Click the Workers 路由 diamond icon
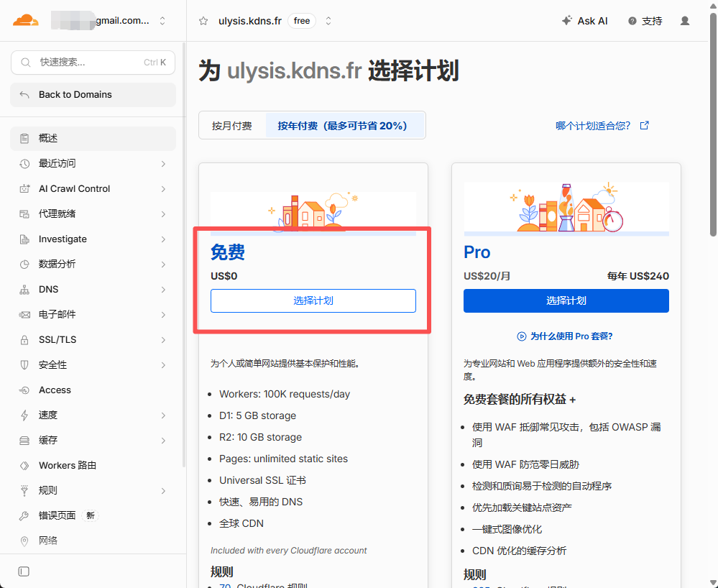Screen dimensions: 718x588 [x=24, y=466]
